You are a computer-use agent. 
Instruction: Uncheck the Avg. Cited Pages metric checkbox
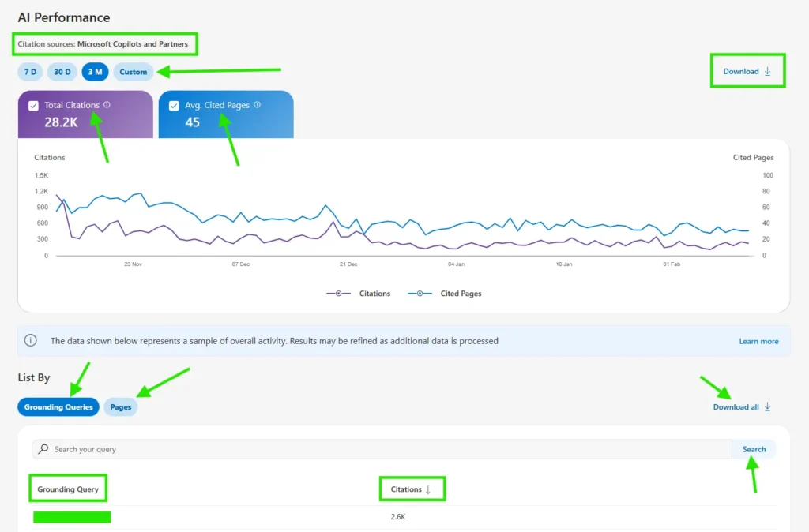coord(175,104)
